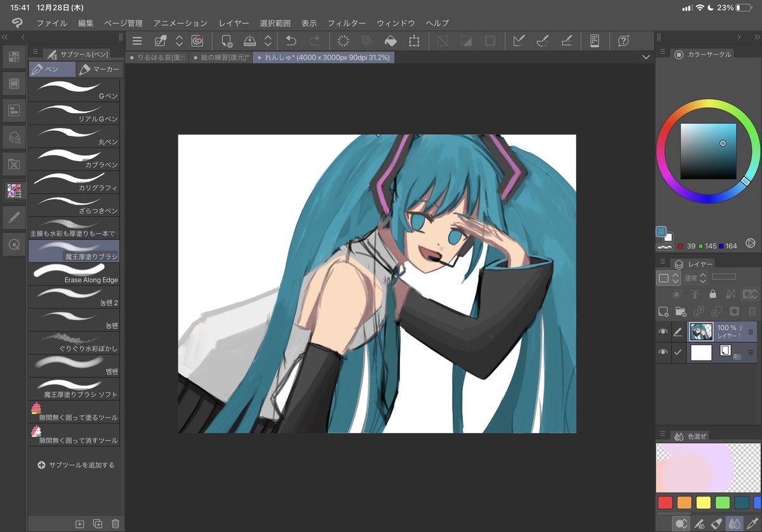
Task: Click the delete sub tool trash icon
Action: tap(115, 524)
